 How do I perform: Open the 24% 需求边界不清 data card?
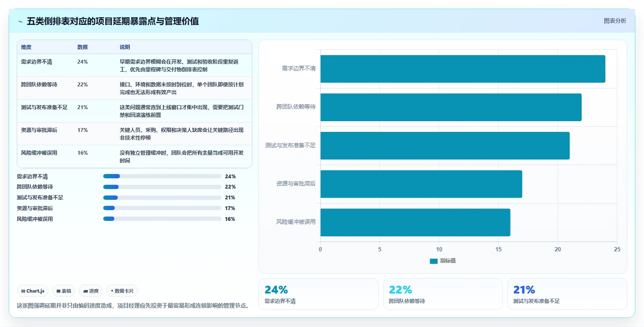coord(319,294)
